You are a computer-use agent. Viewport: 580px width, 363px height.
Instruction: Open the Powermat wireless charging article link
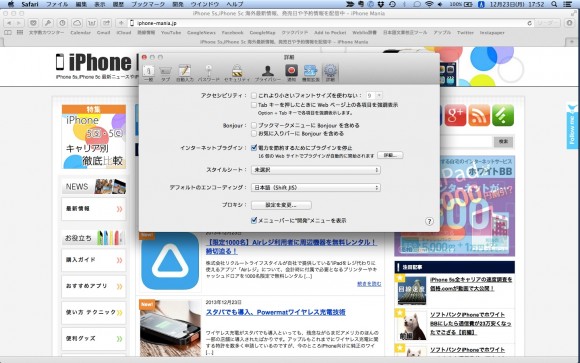276,312
